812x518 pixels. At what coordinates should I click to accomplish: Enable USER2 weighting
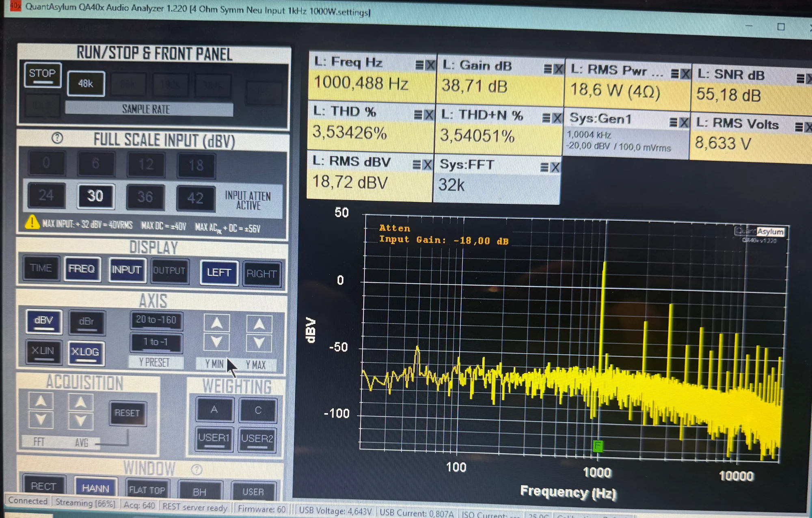tap(257, 439)
